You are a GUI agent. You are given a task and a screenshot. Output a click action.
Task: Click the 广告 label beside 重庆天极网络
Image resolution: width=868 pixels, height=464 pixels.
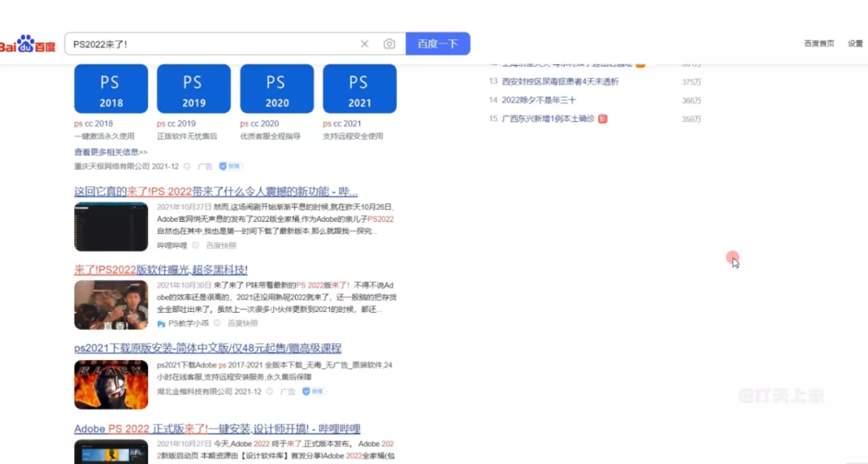click(x=205, y=166)
